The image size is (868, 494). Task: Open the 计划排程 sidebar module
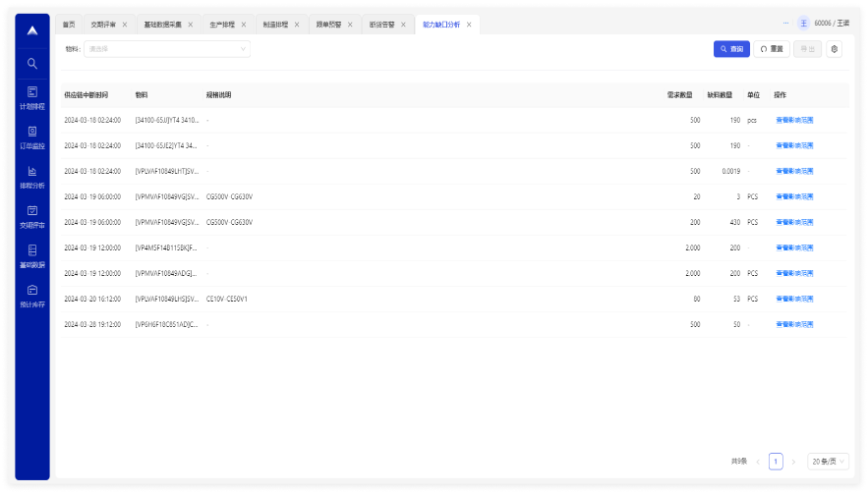(32, 98)
